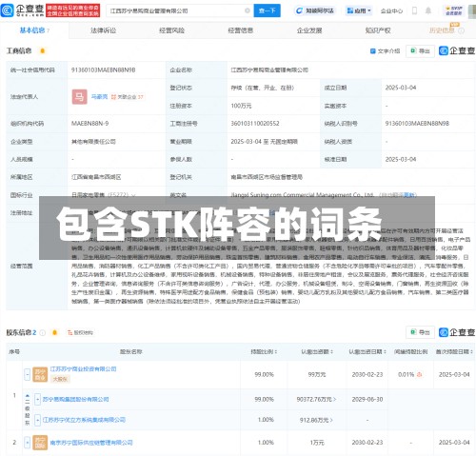Viewport: 476px width, 456px height.
Task: Click the 南京苏宁国际 company logo
Action: (40, 443)
